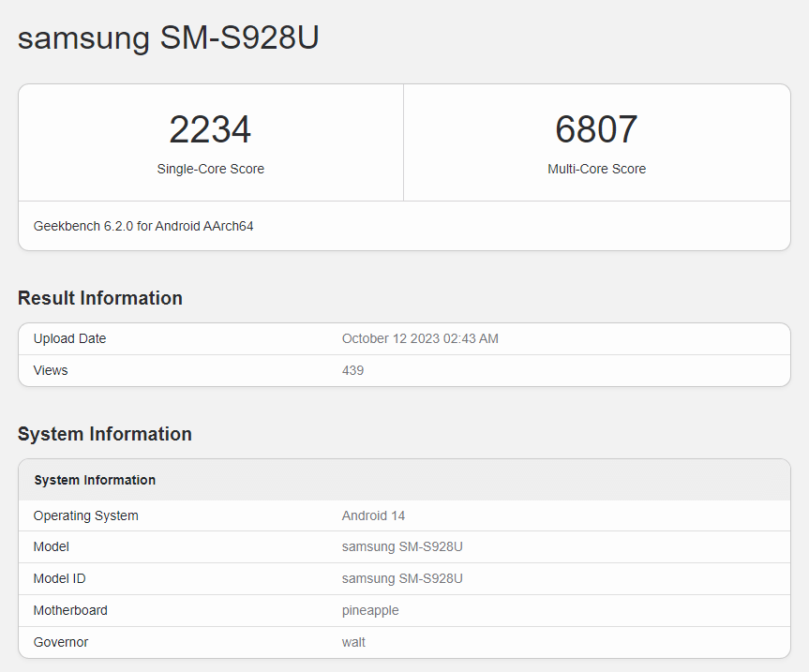The image size is (809, 672).
Task: Select the 6807 multi-core score number
Action: (596, 129)
